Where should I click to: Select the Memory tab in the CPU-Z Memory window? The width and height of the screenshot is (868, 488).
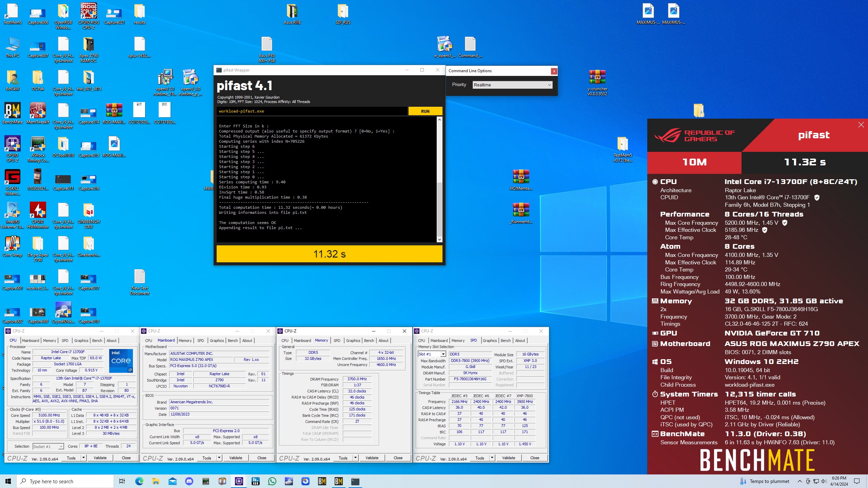tap(321, 340)
